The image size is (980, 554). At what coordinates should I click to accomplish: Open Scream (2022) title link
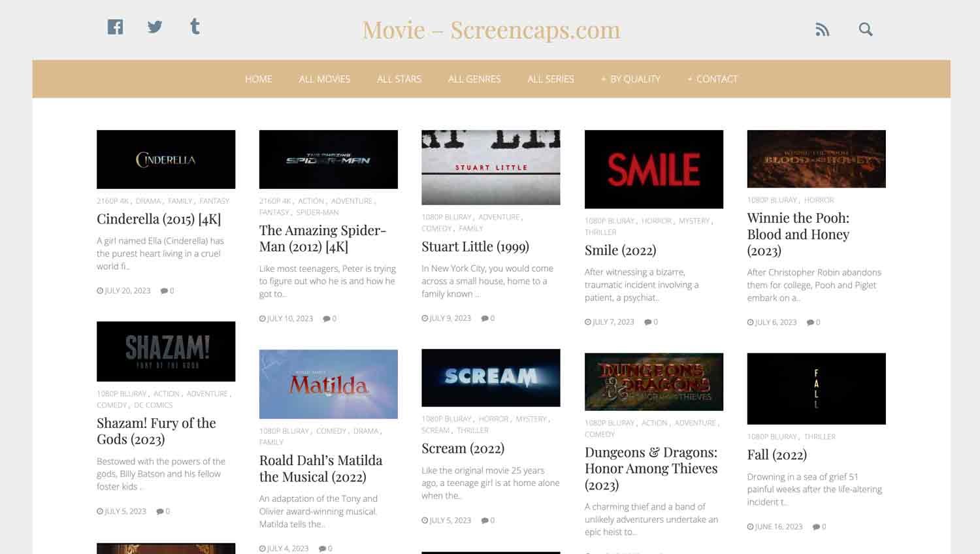(x=463, y=449)
